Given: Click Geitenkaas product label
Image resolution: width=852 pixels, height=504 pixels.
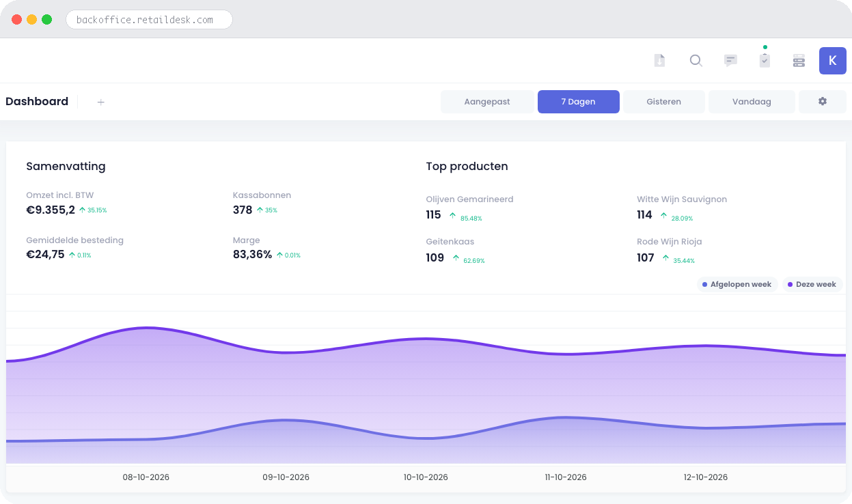Looking at the screenshot, I should tap(450, 242).
